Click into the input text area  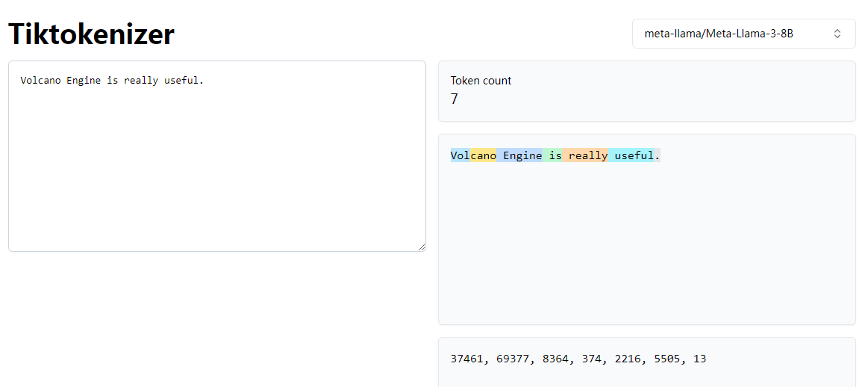click(x=217, y=156)
